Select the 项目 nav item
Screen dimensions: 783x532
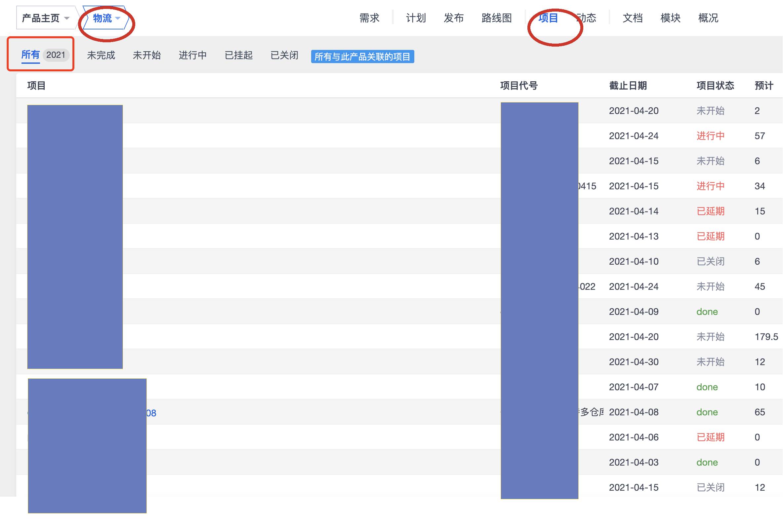[x=548, y=18]
